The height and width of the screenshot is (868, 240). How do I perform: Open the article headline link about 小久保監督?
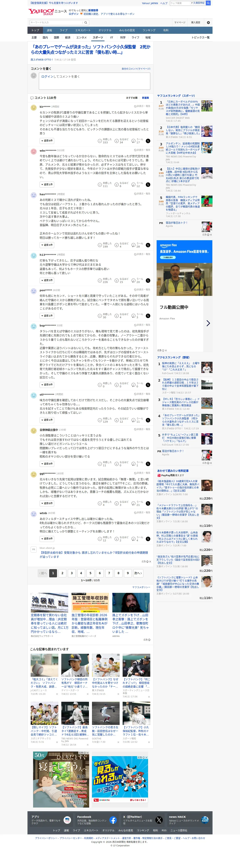click(90, 49)
